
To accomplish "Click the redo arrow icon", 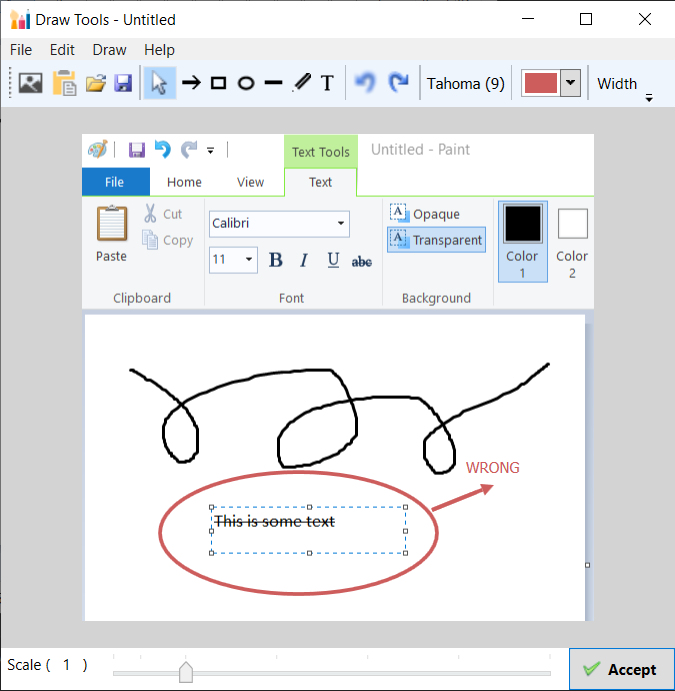I will point(398,84).
